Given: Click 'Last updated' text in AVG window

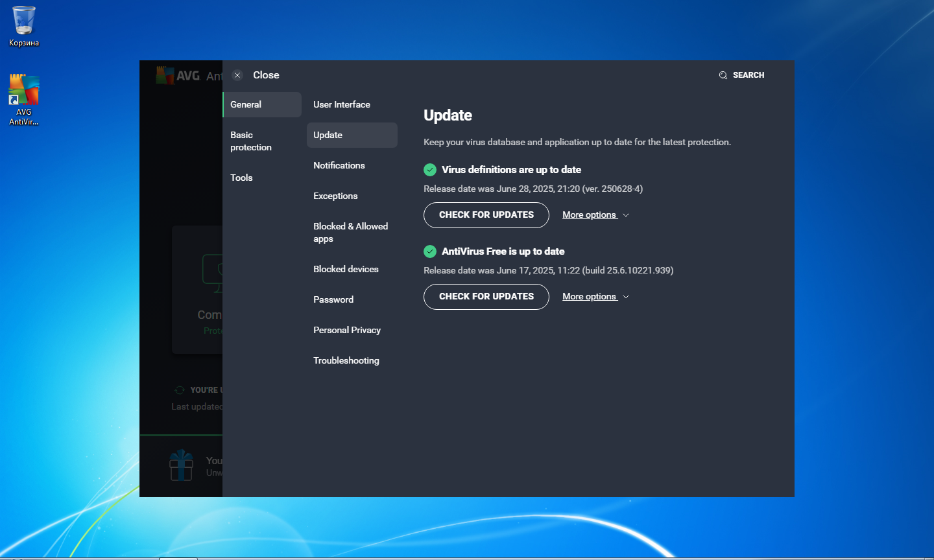Looking at the screenshot, I should point(197,407).
